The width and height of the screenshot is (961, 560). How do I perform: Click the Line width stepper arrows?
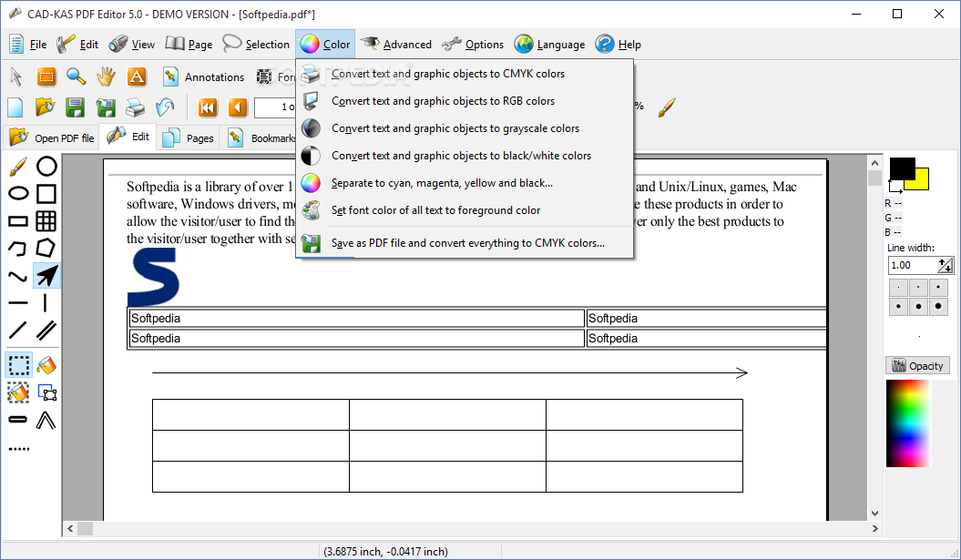click(946, 265)
